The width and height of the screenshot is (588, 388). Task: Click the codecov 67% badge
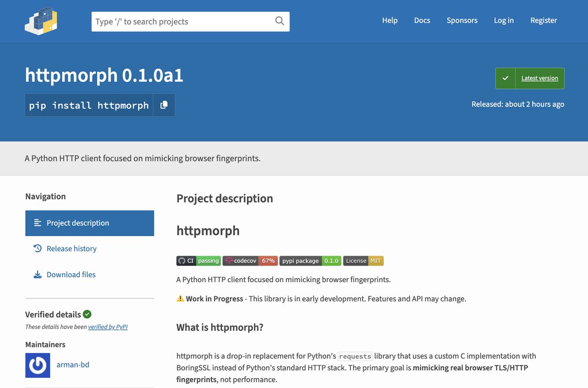[250, 261]
